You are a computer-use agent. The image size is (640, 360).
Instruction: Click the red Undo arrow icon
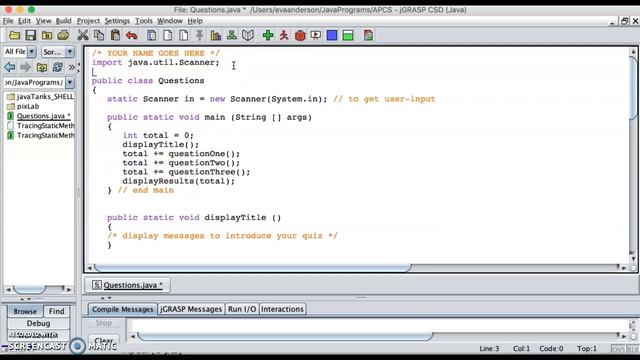point(131,36)
